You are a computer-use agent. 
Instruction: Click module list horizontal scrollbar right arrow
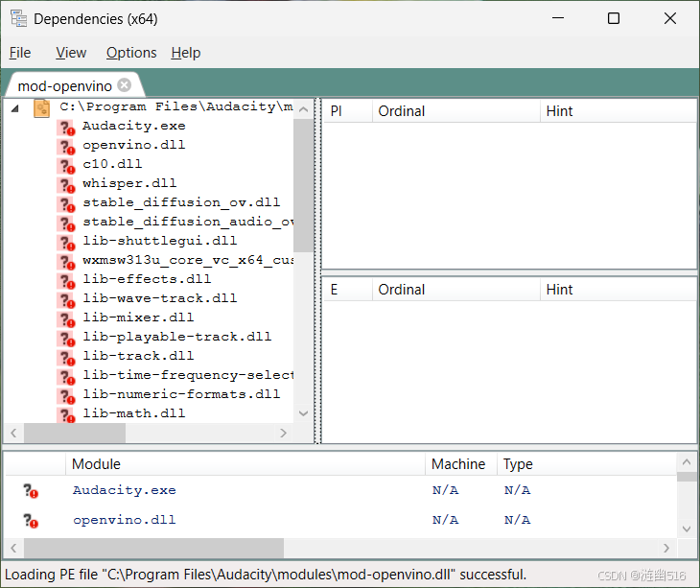coord(666,548)
